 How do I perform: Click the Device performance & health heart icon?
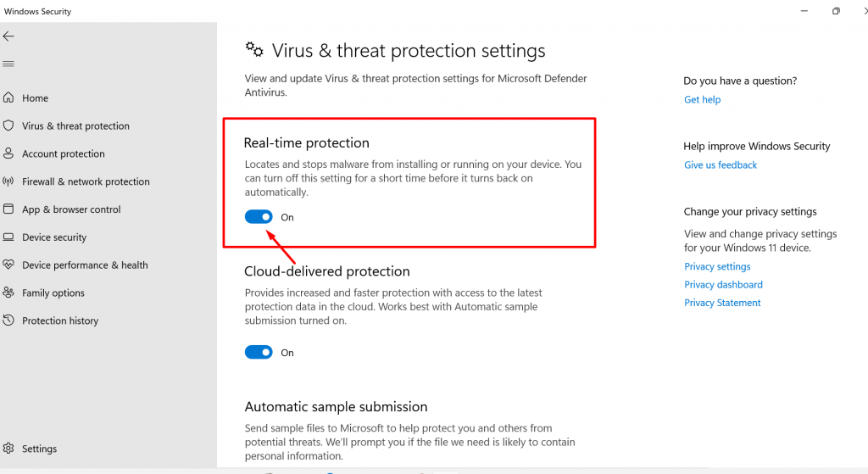[x=8, y=265]
